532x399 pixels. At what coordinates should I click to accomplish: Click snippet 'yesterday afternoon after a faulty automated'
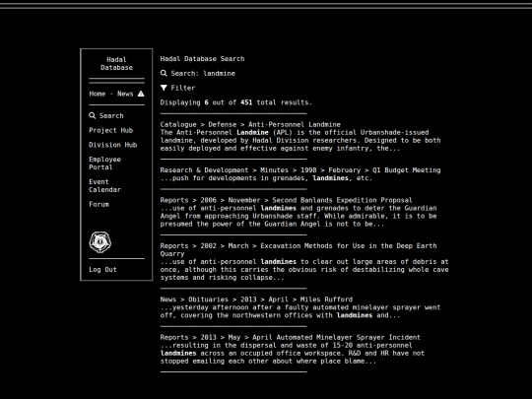[300, 311]
